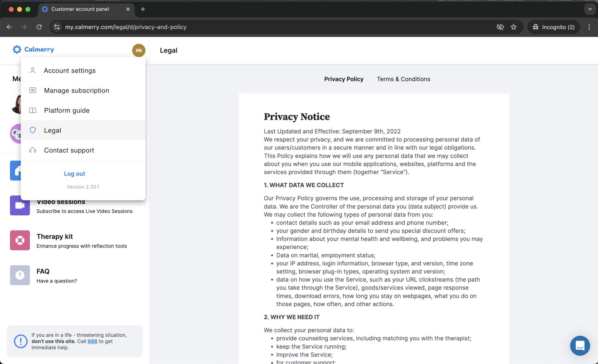Open Platform guide from the menu
Screen dimensions: 598x364
pos(67,110)
